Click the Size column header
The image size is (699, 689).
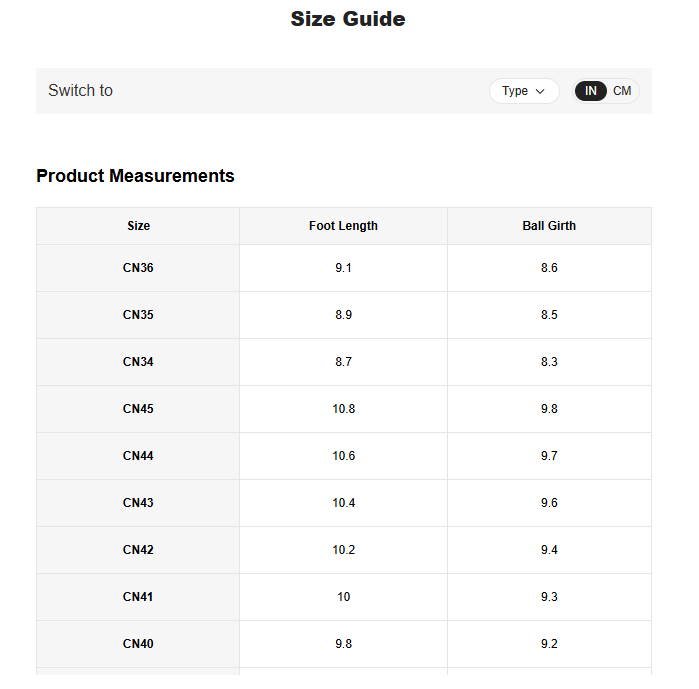click(x=139, y=226)
